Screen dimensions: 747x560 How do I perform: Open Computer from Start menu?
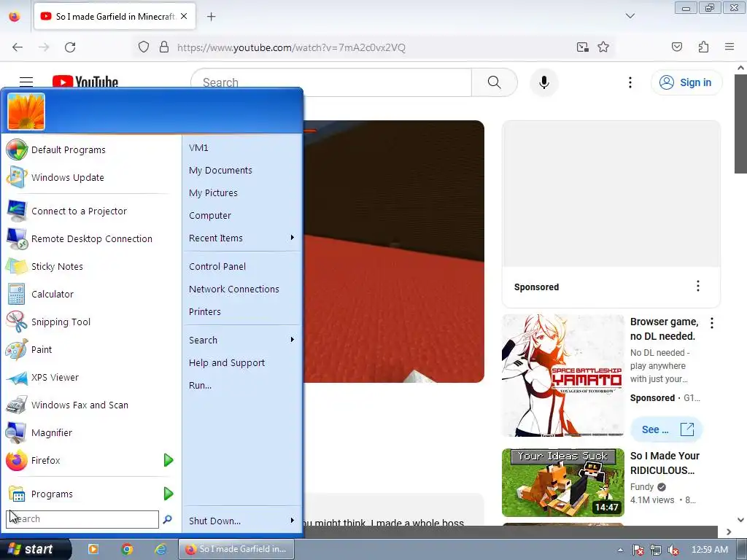click(209, 215)
